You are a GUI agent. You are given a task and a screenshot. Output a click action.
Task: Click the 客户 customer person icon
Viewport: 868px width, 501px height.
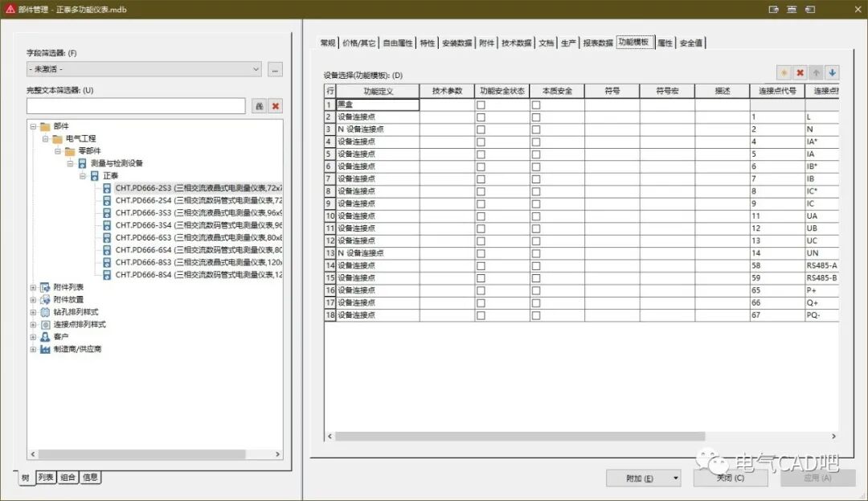pos(45,337)
